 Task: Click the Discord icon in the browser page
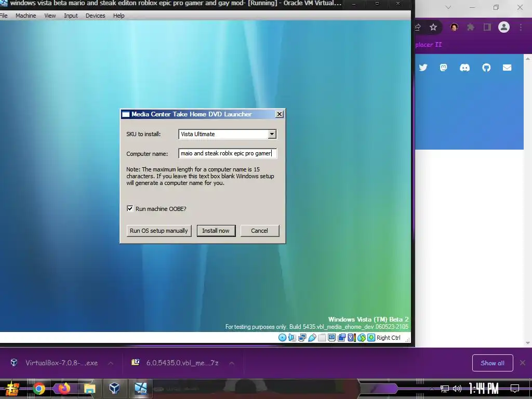[464, 68]
